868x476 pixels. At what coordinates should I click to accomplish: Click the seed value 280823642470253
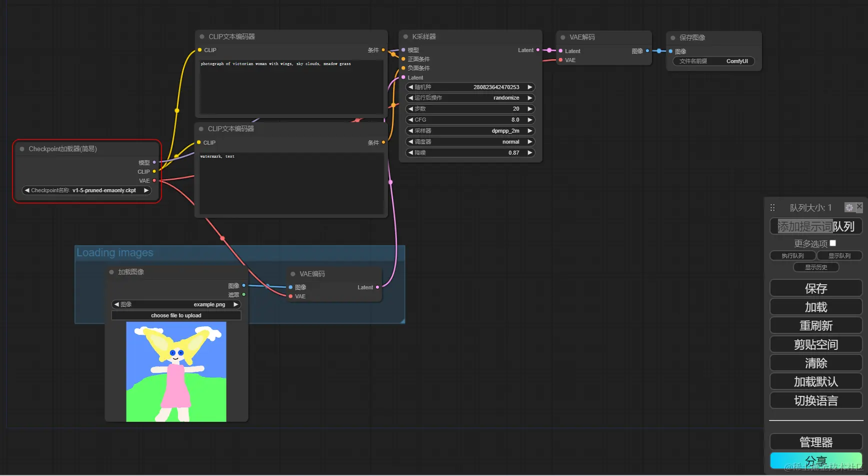[496, 87]
